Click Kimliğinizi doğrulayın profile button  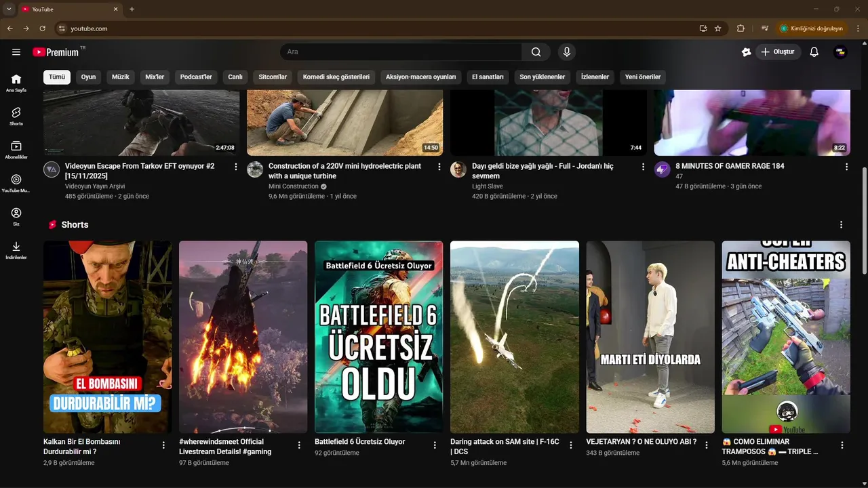811,28
